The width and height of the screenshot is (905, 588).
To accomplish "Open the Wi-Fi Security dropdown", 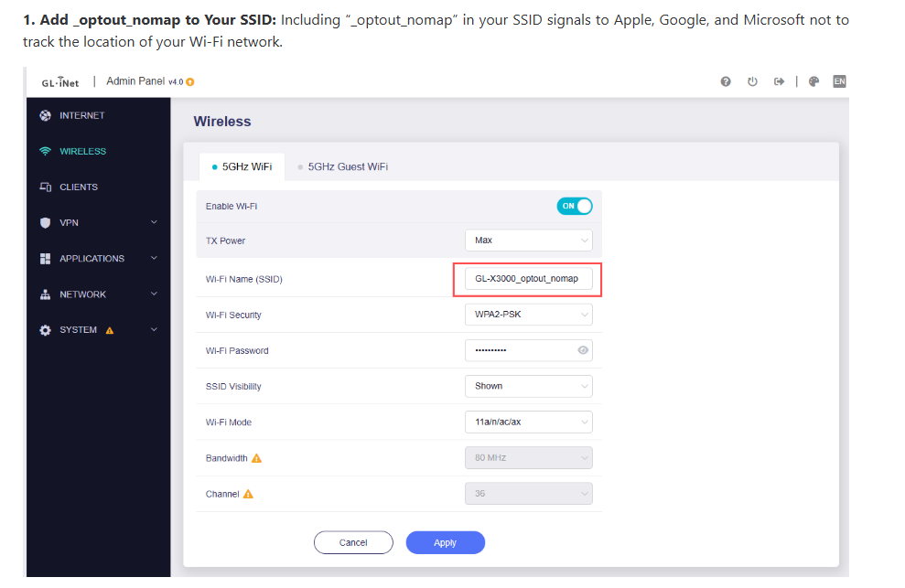I will click(528, 315).
